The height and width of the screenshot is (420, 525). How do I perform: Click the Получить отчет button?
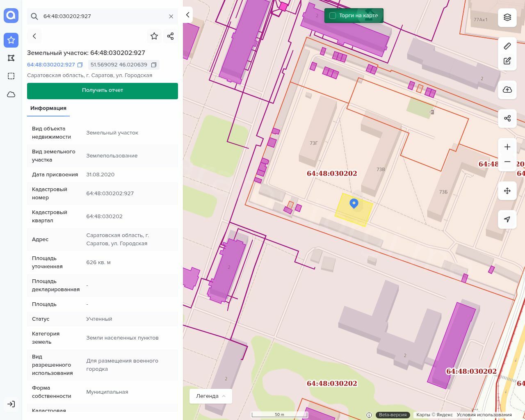[x=103, y=91]
